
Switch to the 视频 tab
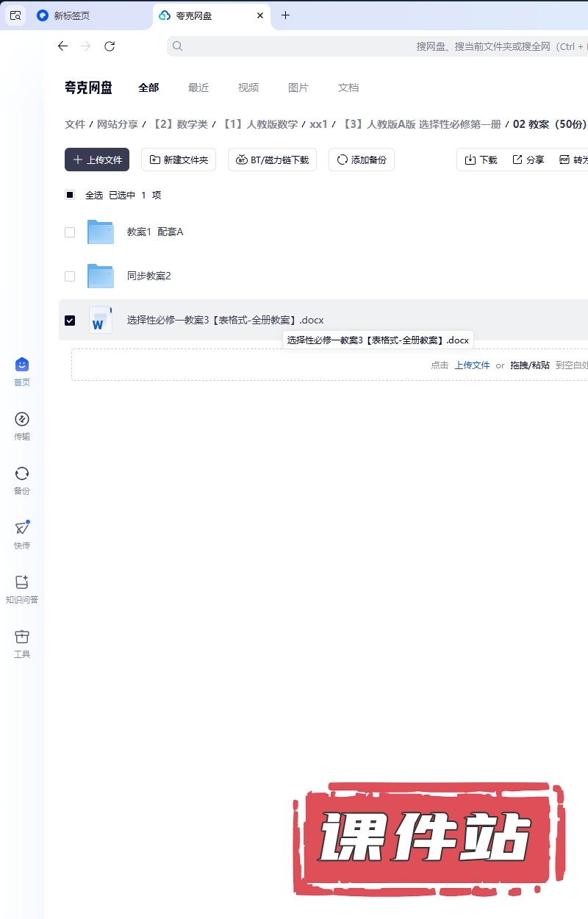(248, 87)
